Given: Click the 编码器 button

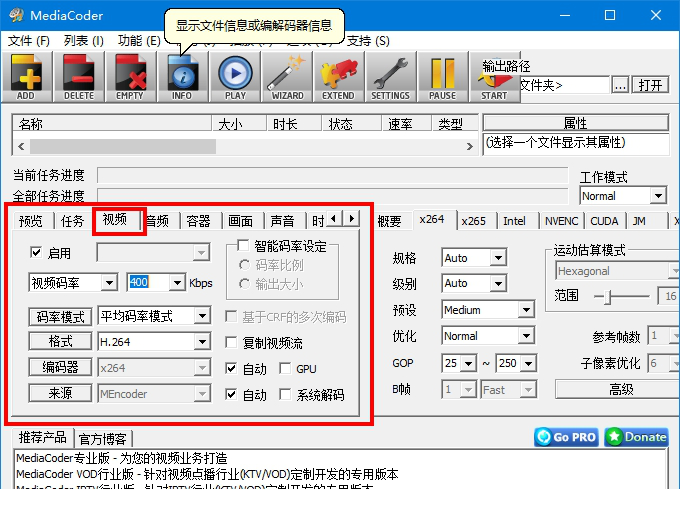Looking at the screenshot, I should (x=60, y=367).
